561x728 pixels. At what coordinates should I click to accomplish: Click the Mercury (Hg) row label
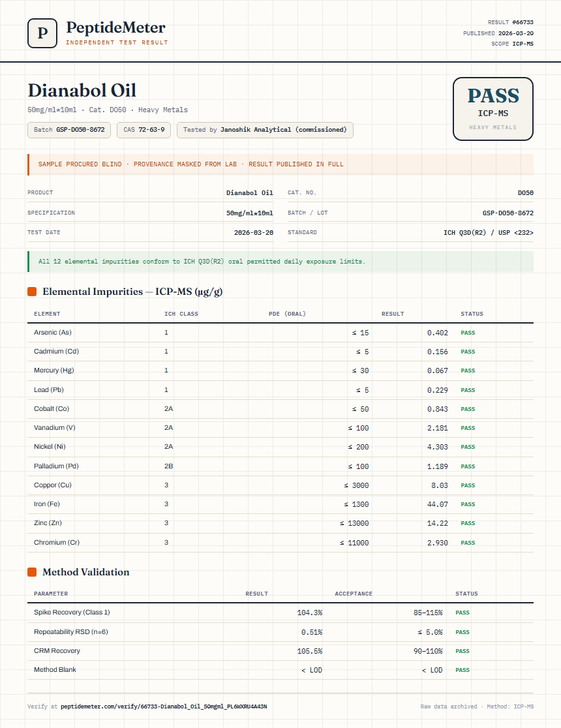(54, 371)
